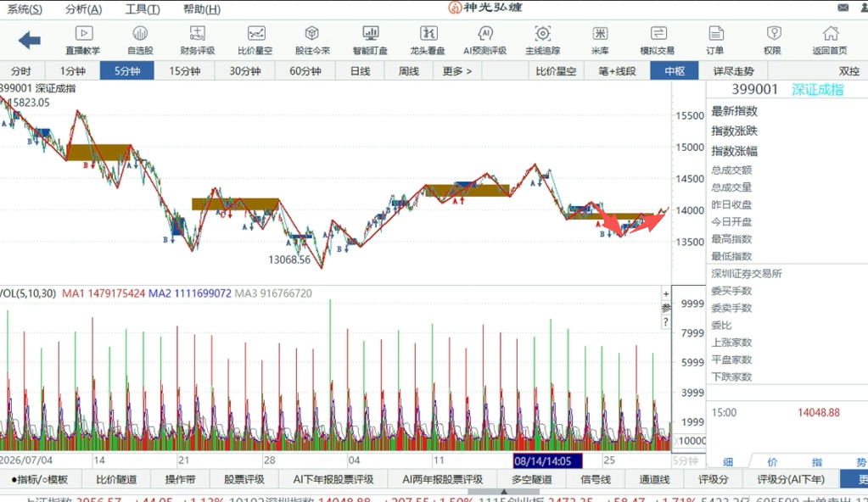Toggle 比价星空 in the period bar
Image resolution: width=868 pixels, height=502 pixels.
point(556,71)
